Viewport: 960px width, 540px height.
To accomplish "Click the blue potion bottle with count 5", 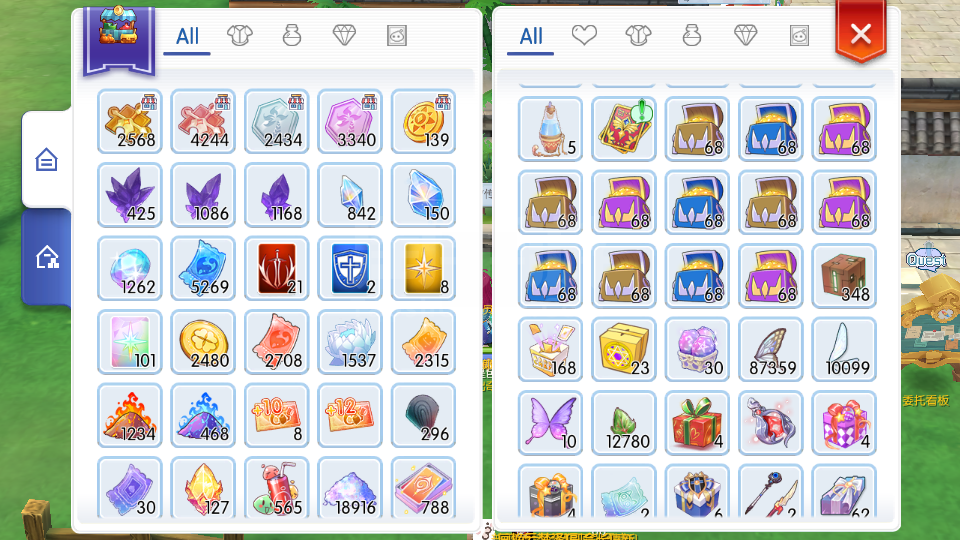I will coord(550,129).
